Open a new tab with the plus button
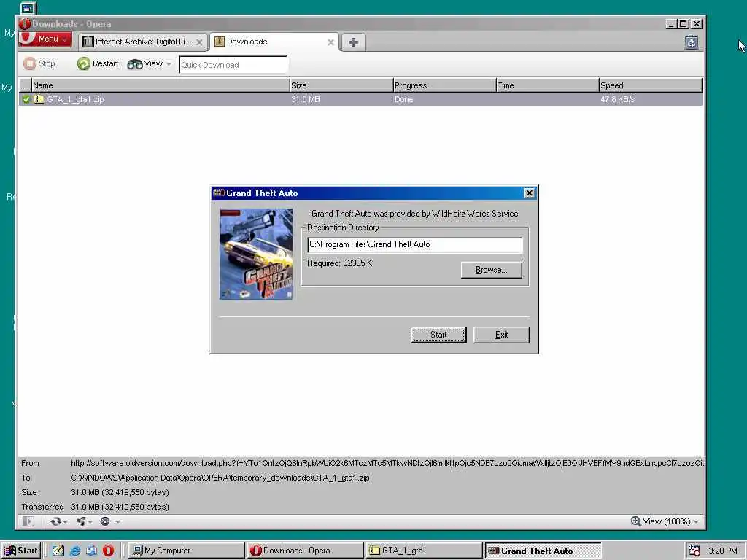This screenshot has width=747, height=560. point(354,42)
